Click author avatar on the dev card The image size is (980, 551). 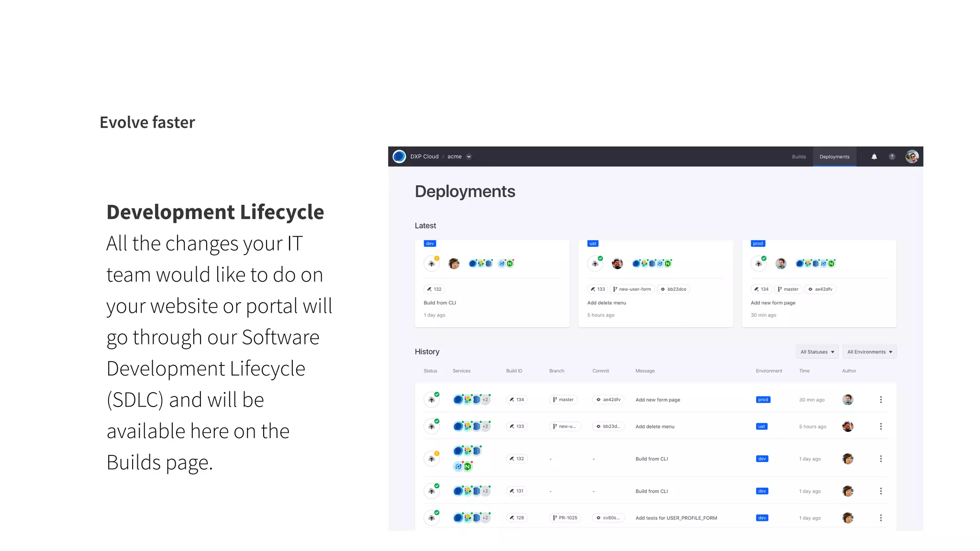454,264
